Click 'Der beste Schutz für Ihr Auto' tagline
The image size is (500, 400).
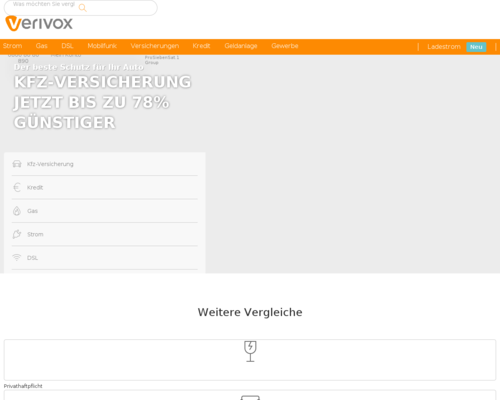pos(79,67)
